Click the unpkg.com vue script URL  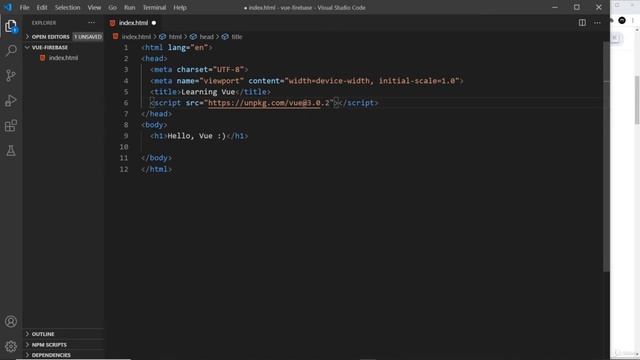269,103
